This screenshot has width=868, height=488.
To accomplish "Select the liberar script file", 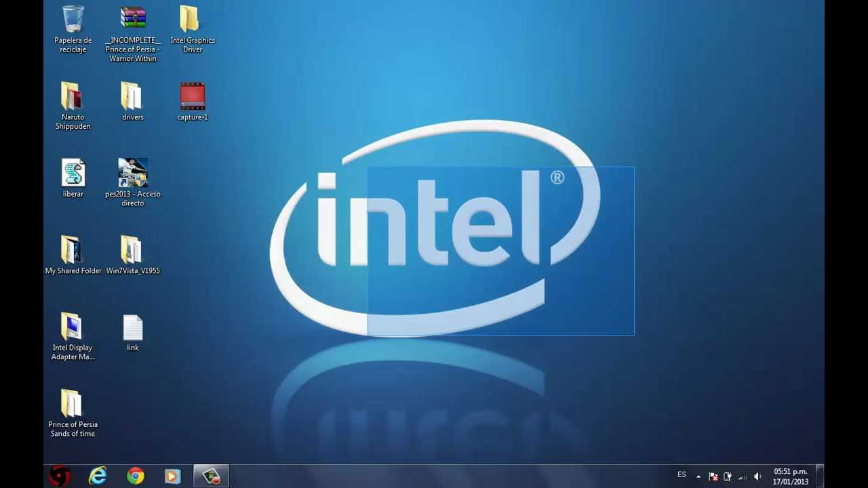I will [73, 178].
